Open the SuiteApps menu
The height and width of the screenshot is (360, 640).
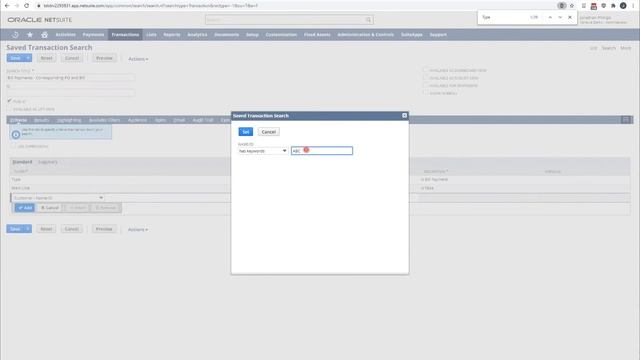coord(411,35)
